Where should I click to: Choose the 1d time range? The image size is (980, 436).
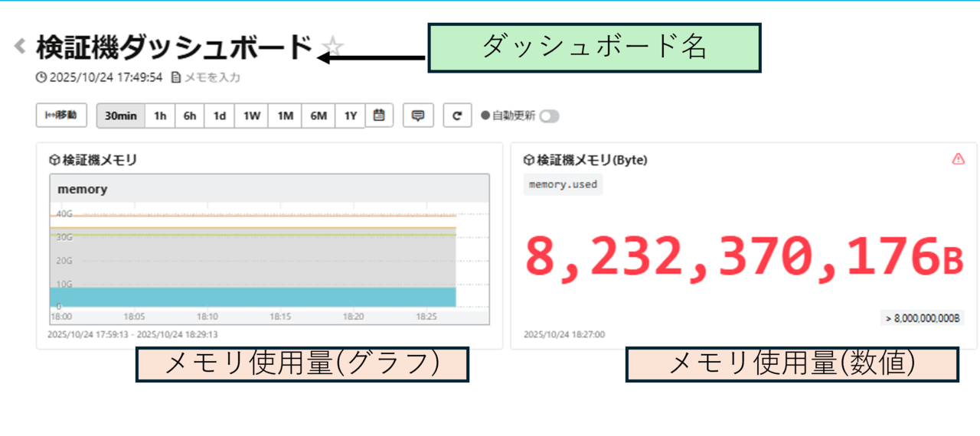(220, 116)
